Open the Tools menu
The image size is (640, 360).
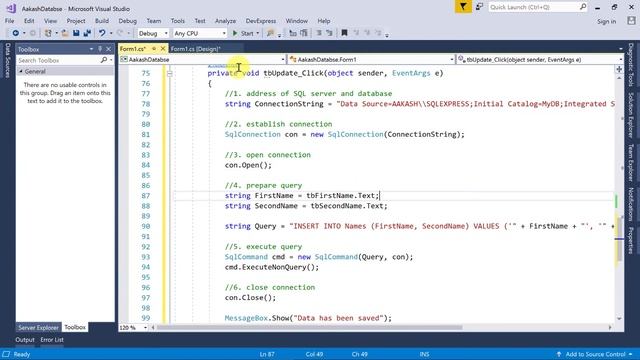(x=178, y=21)
